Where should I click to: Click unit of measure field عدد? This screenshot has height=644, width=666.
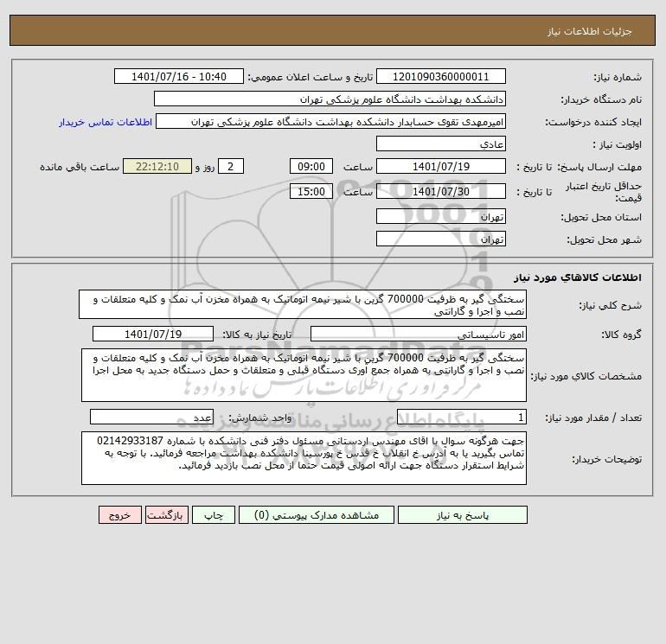coord(151,418)
